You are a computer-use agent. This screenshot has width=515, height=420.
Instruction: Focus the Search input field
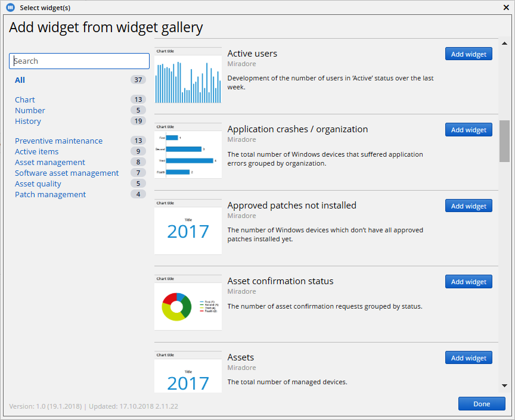point(79,61)
